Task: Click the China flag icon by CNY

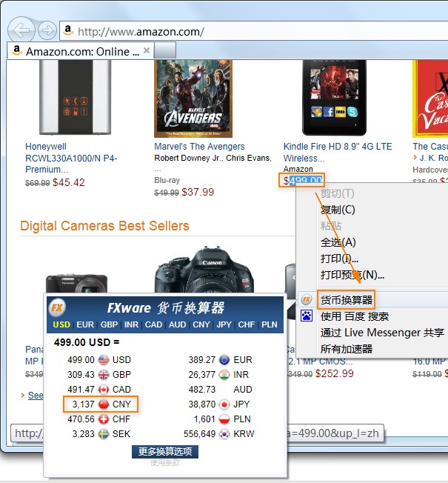Action: coord(104,404)
